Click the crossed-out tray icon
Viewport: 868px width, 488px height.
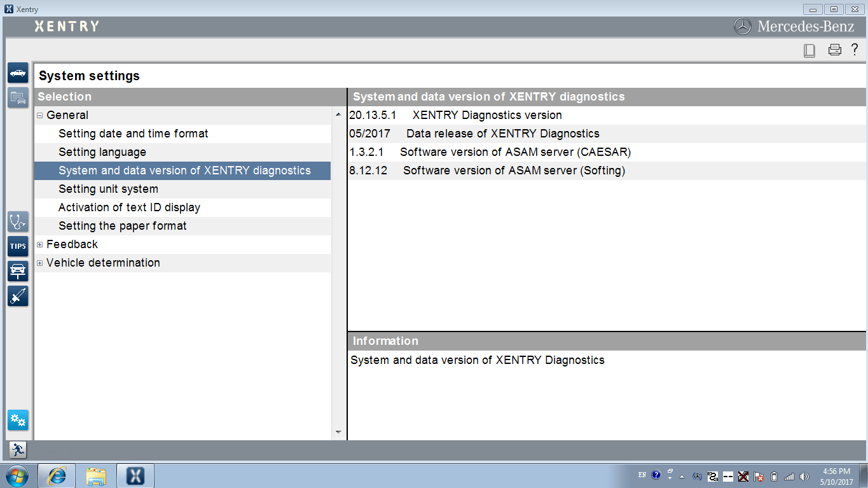pos(743,476)
